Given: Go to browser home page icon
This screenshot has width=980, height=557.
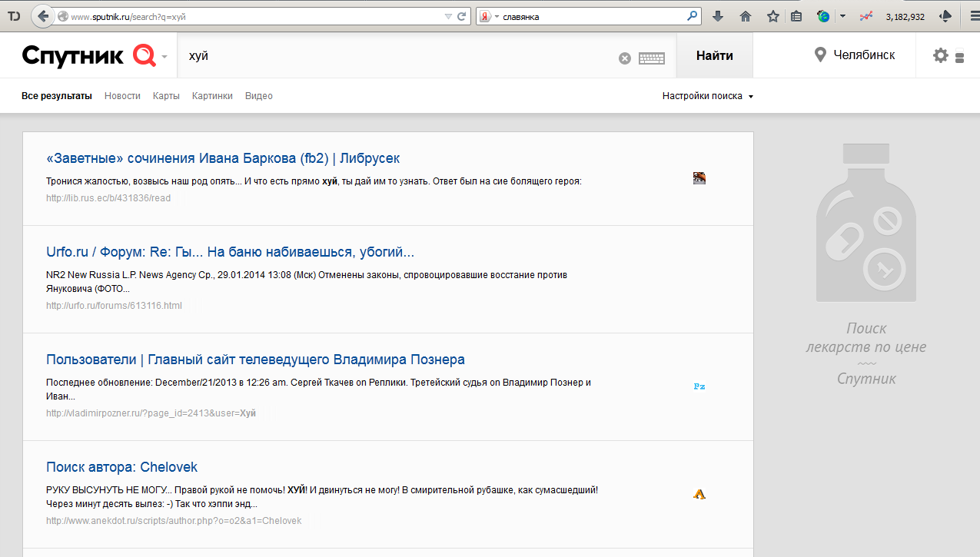Looking at the screenshot, I should tap(745, 16).
